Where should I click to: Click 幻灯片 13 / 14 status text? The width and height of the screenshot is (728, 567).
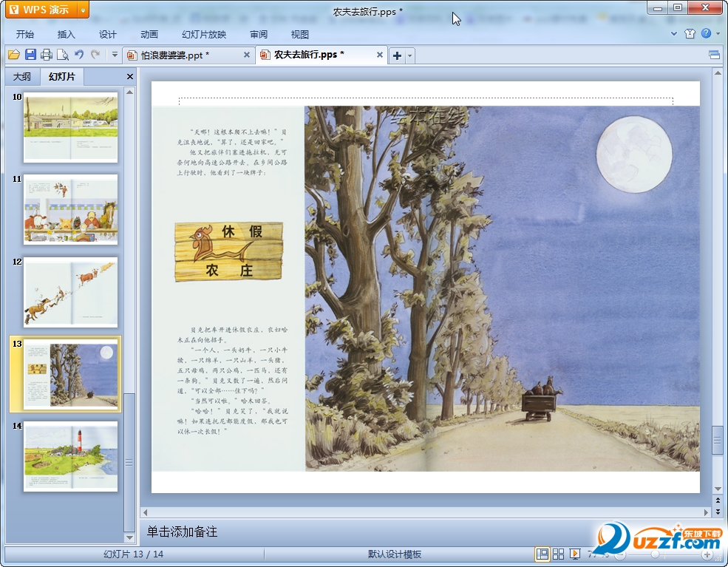tap(133, 554)
